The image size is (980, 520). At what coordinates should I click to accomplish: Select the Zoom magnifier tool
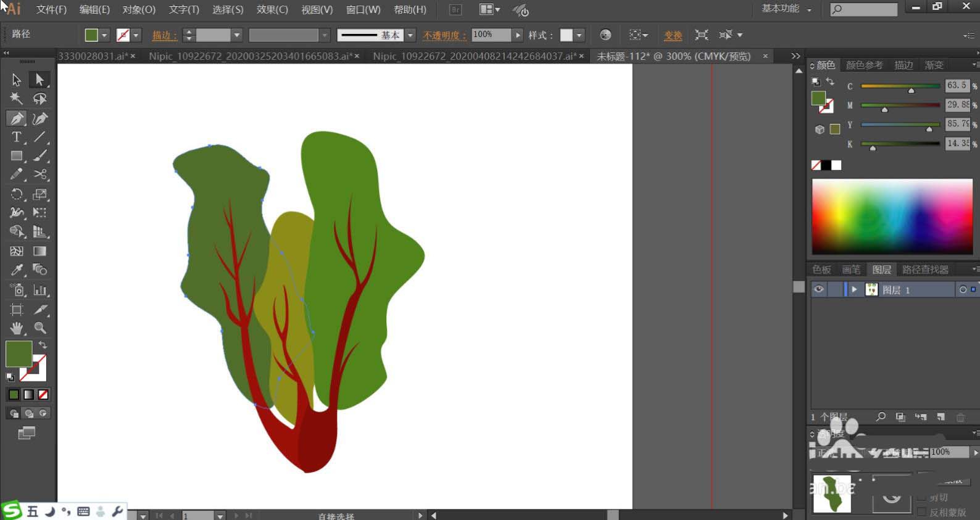coord(40,328)
